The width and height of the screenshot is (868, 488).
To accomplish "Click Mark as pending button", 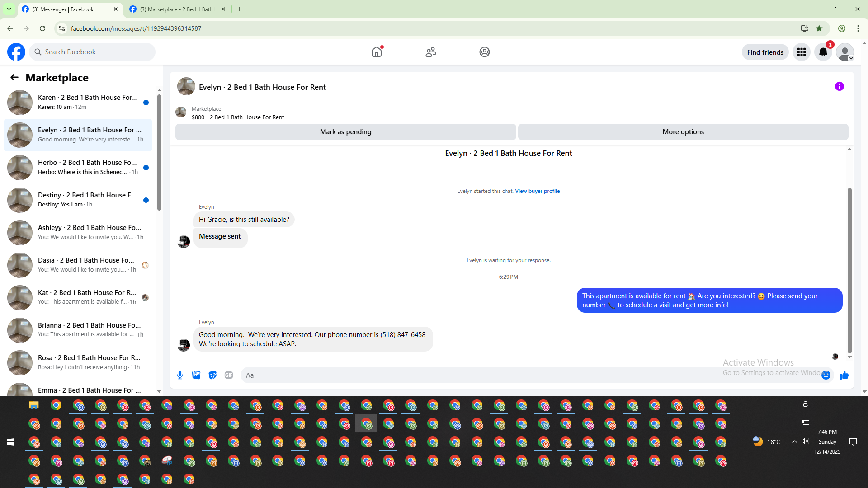I will (345, 132).
